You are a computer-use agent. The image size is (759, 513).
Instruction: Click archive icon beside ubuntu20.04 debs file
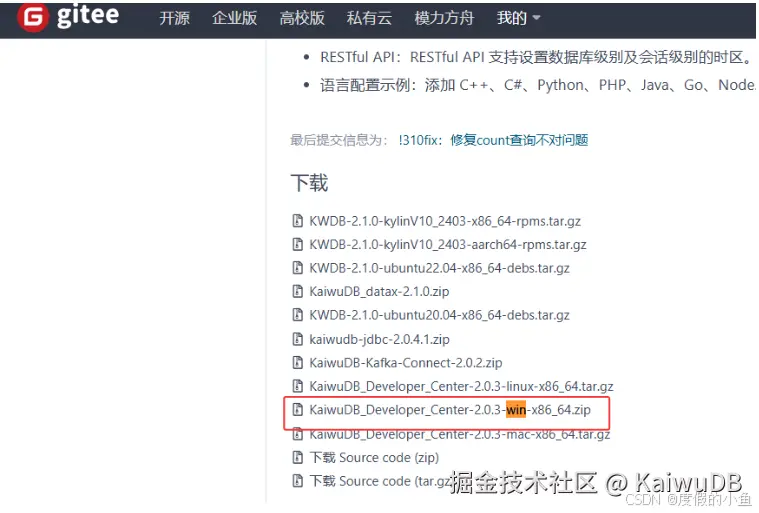pyautogui.click(x=298, y=315)
